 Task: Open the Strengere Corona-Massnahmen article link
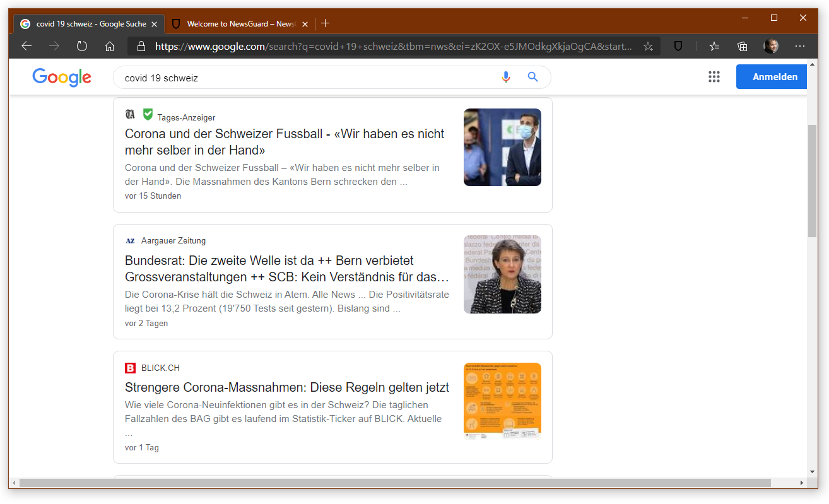286,387
